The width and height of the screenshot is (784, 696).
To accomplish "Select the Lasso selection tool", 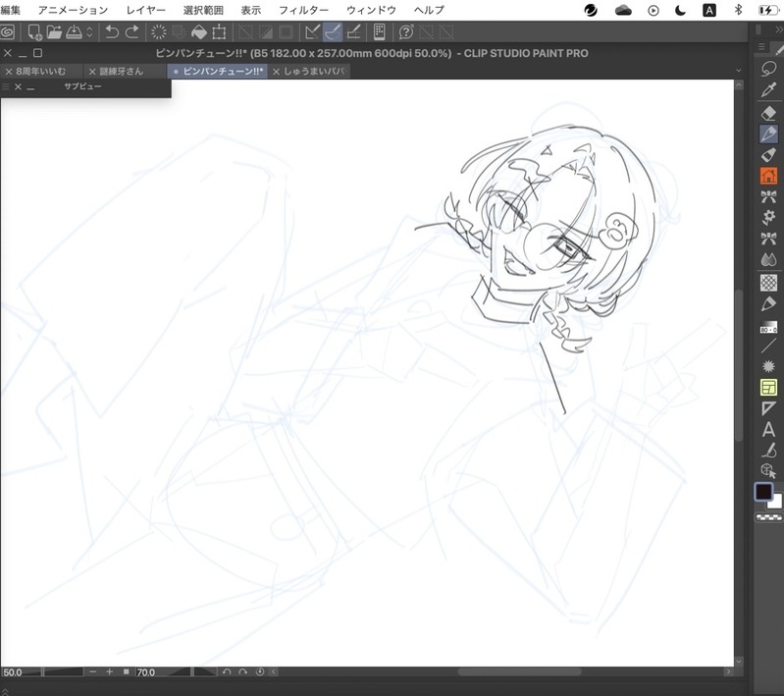I will [768, 69].
